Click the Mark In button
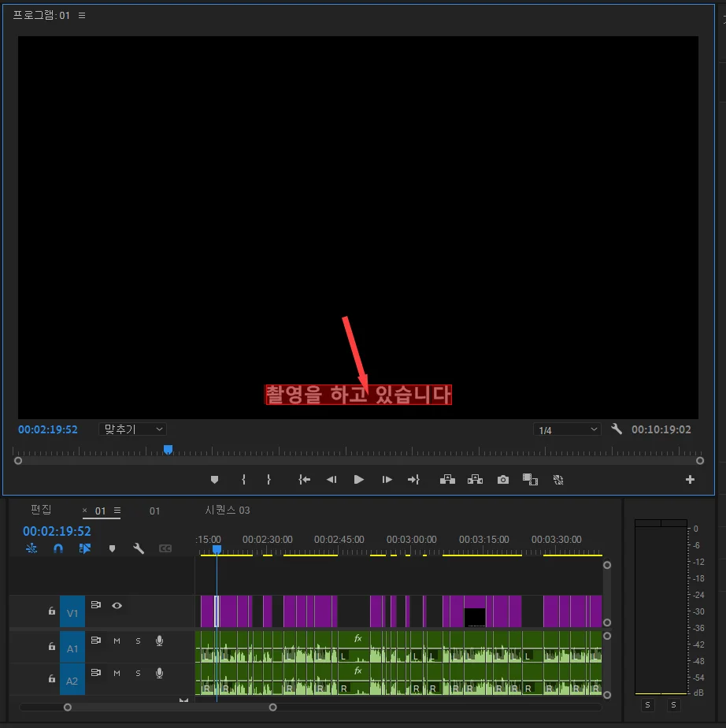The height and width of the screenshot is (728, 726). (243, 480)
